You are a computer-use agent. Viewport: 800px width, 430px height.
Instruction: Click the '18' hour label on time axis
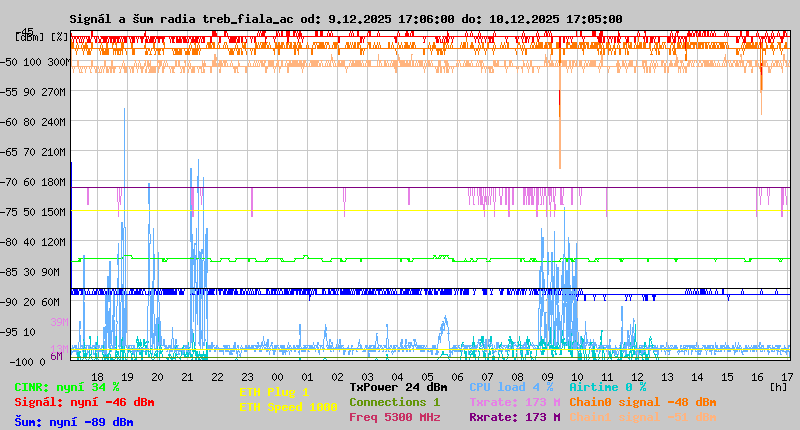point(97,377)
